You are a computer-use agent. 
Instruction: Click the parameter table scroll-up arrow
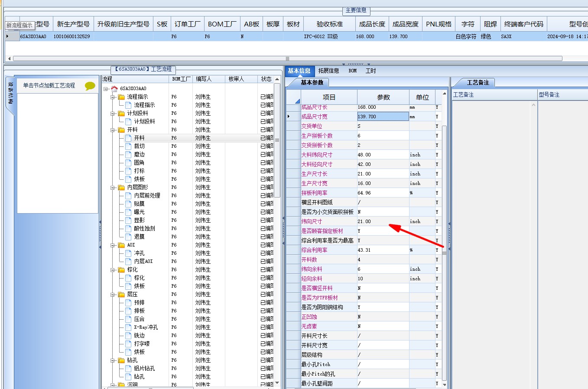tap(444, 94)
